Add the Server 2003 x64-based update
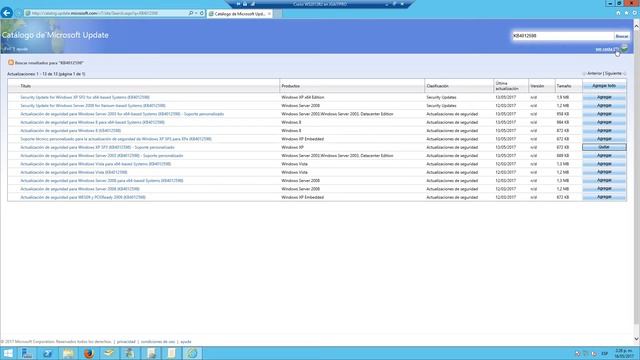 click(x=604, y=114)
